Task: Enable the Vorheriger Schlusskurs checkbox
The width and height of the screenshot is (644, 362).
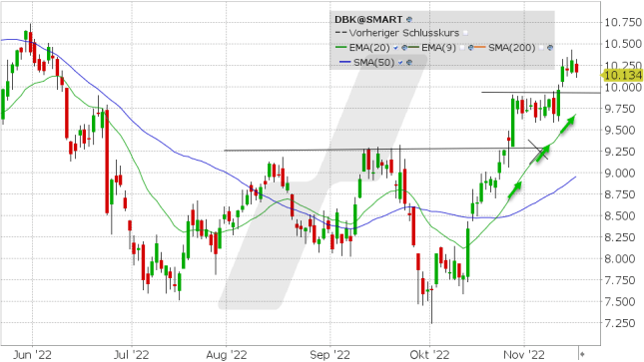Action: [465, 33]
